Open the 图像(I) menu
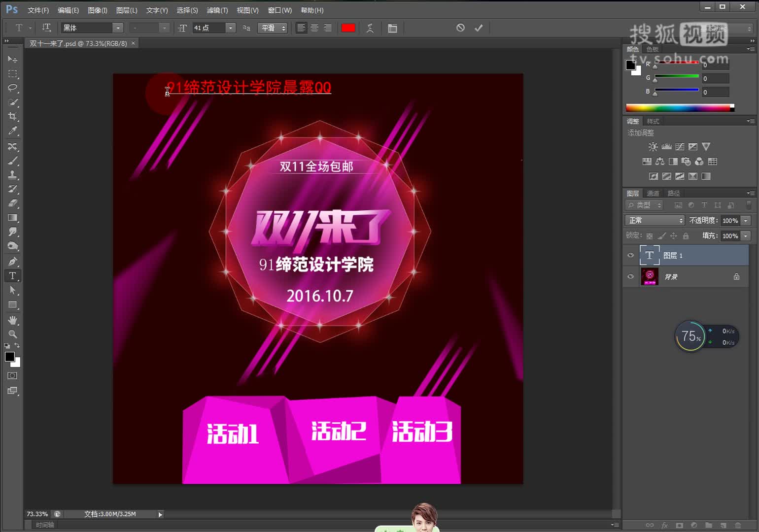This screenshot has width=759, height=532. click(98, 10)
